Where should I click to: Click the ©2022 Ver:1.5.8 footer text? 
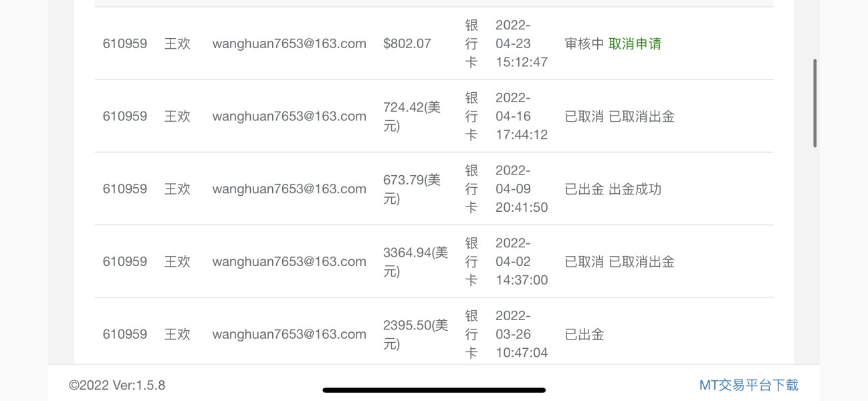(x=117, y=386)
